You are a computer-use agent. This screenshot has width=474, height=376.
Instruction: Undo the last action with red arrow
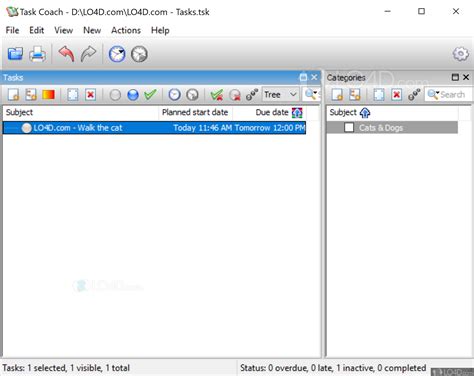tap(66, 54)
